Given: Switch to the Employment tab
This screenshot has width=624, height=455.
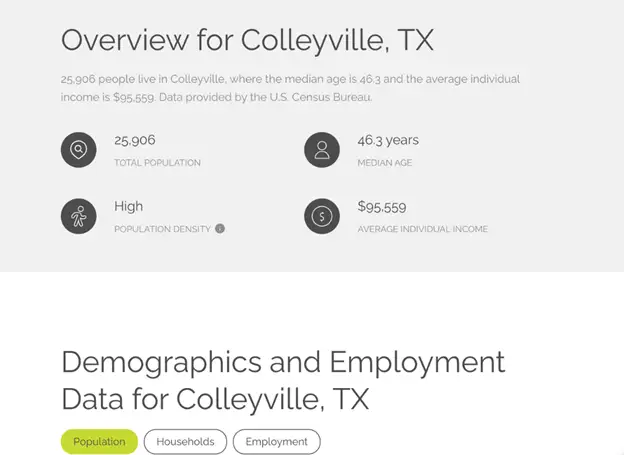Looking at the screenshot, I should click(x=277, y=441).
